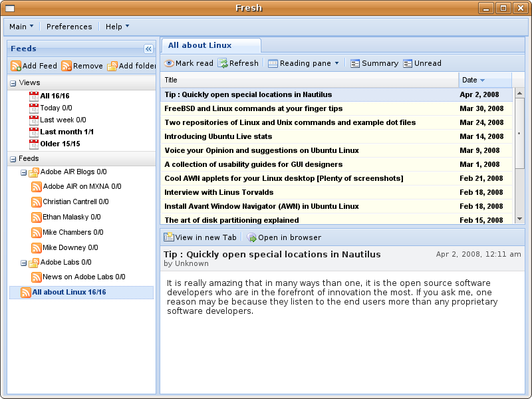Screen dimensions: 532x399
Task: Click Open in browser button
Action: (x=284, y=237)
